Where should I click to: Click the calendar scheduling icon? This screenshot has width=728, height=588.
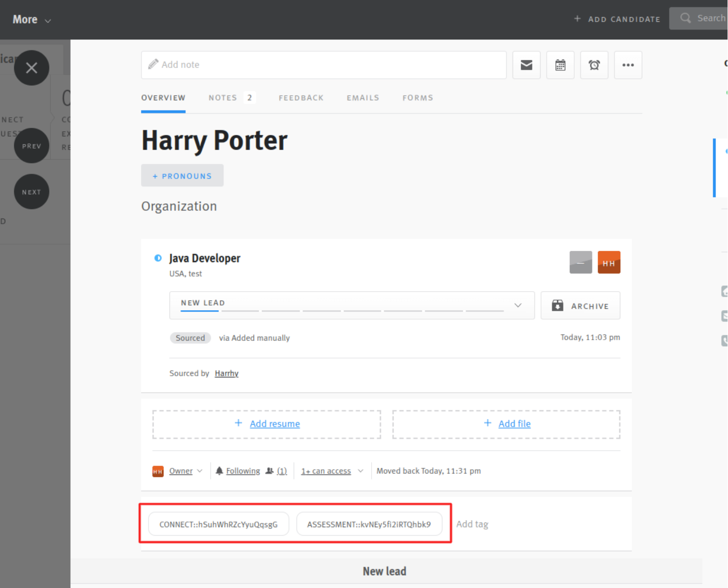click(560, 65)
